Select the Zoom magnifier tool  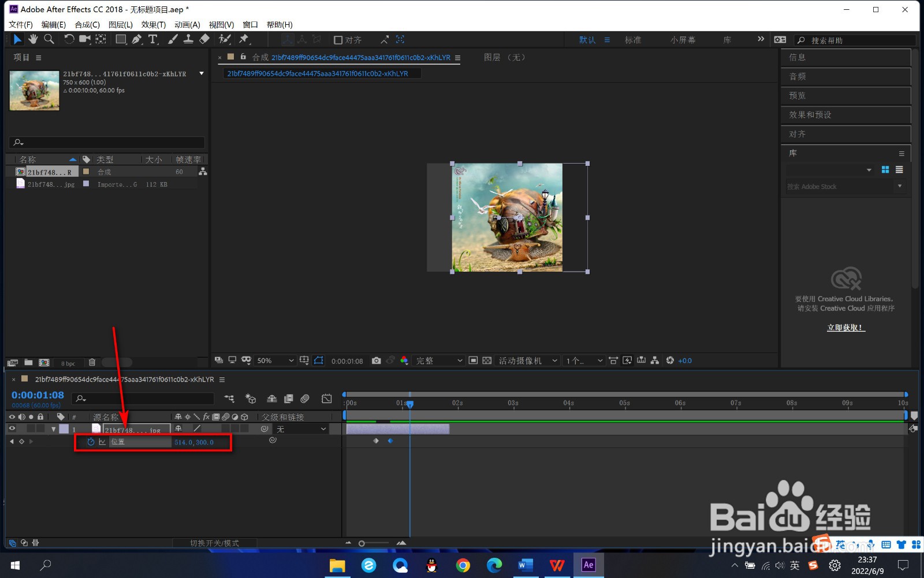coord(49,39)
